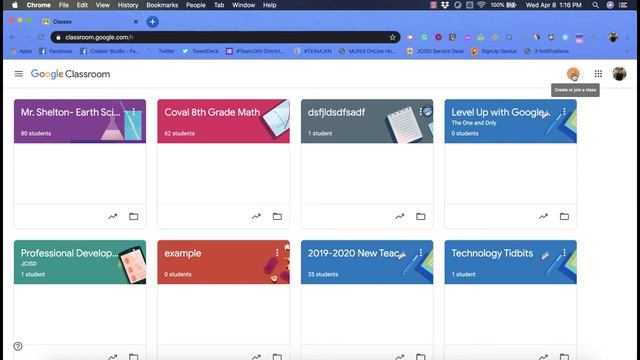Open the Mr. Shelton- Earth Sci class
Screen dimensions: 640x360
tap(71, 112)
